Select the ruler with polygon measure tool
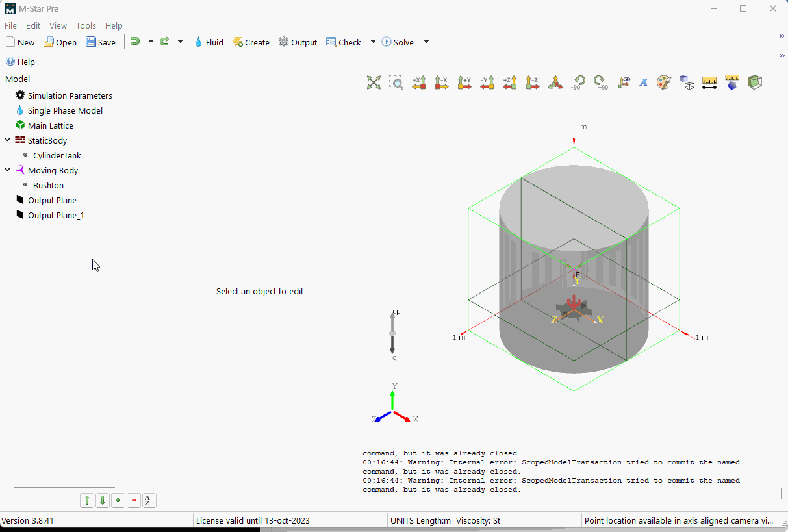The width and height of the screenshot is (788, 532). click(732, 82)
